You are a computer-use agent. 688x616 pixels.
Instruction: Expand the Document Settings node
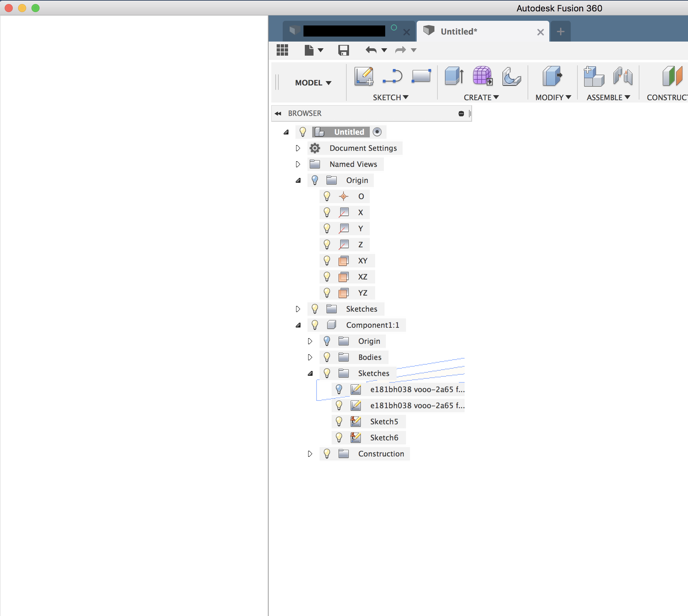[298, 148]
